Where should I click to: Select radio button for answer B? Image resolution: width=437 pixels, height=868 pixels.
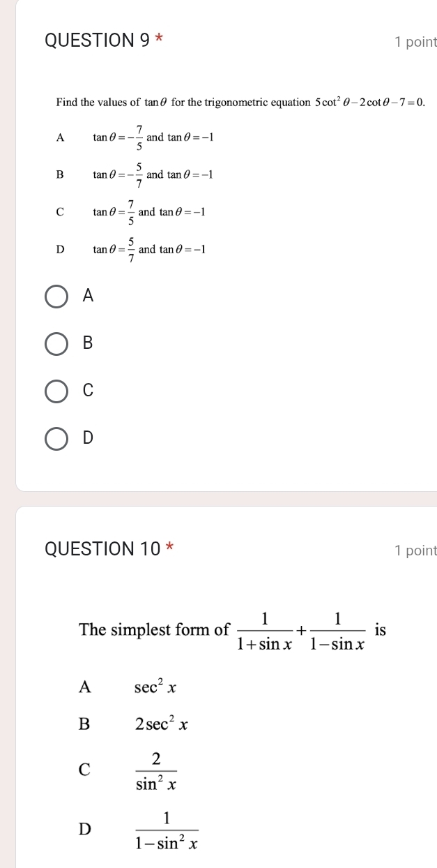tap(57, 343)
